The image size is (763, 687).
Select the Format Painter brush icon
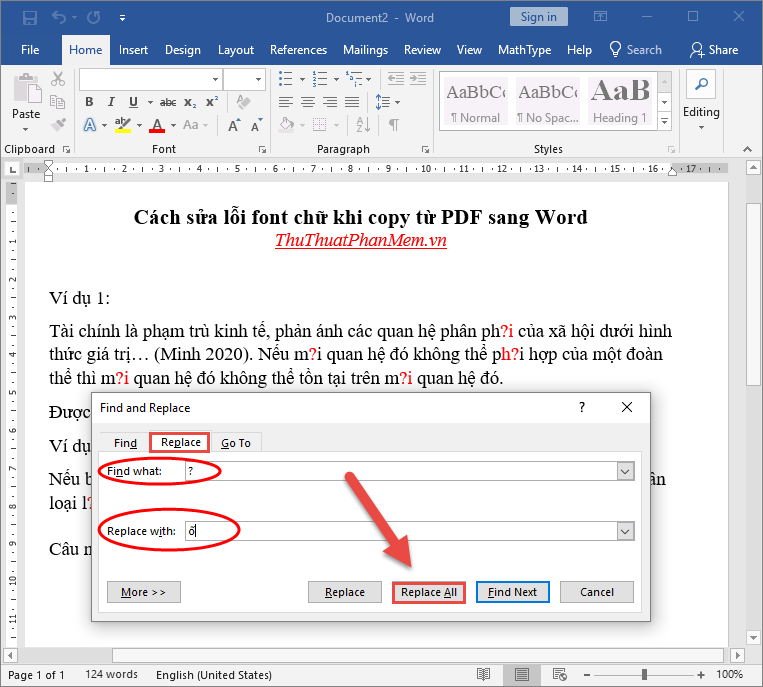click(x=58, y=125)
